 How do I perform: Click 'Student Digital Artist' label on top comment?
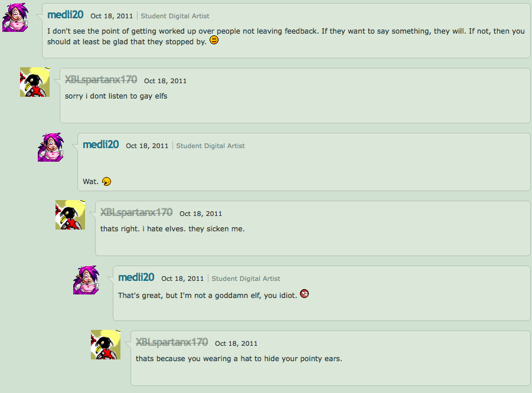pyautogui.click(x=175, y=16)
